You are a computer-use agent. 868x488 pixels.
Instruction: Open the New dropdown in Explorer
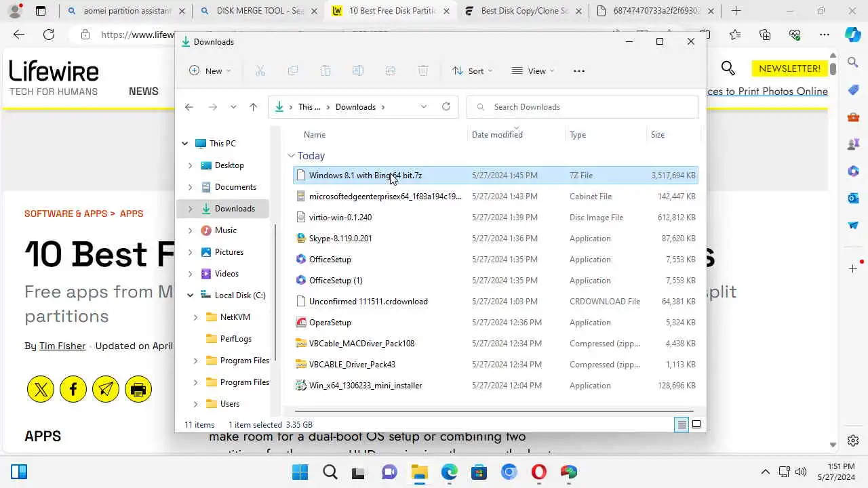(x=210, y=70)
